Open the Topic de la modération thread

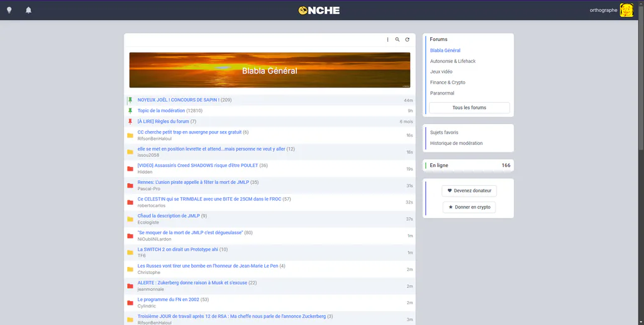click(161, 111)
